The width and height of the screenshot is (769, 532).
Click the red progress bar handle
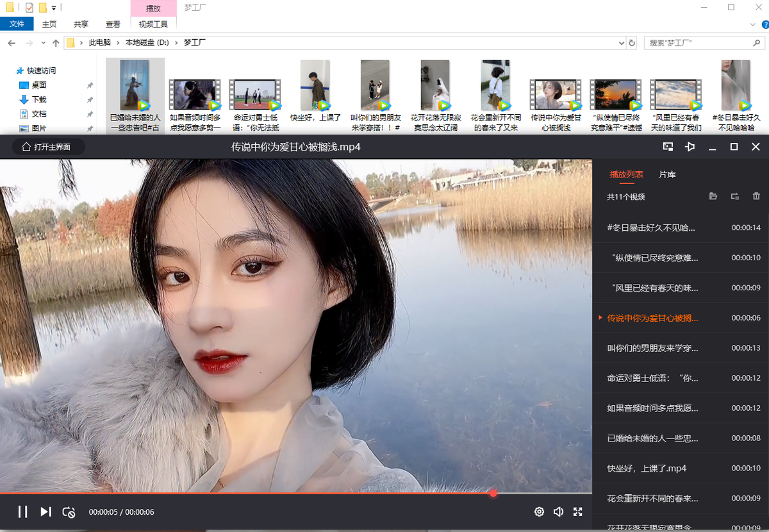point(493,493)
